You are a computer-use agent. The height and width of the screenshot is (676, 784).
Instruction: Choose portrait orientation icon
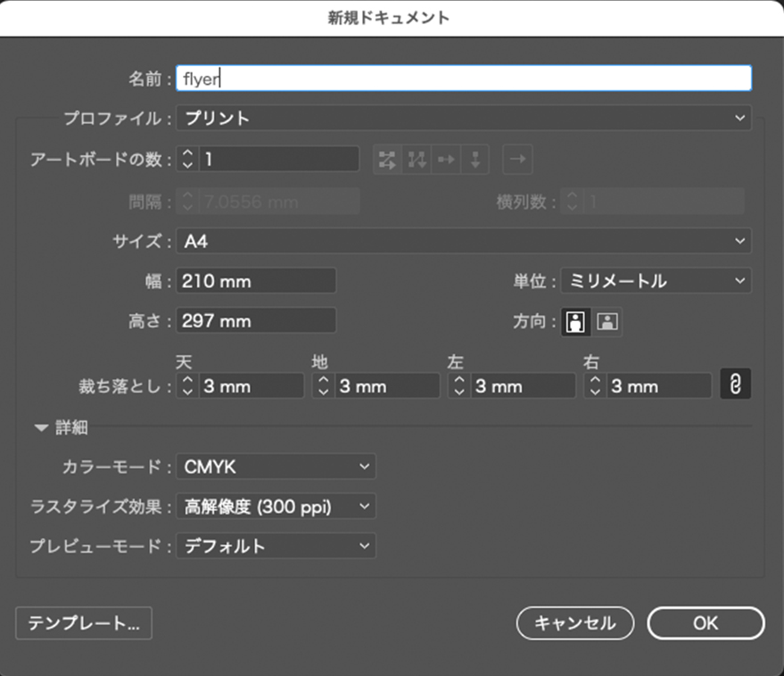(x=576, y=322)
